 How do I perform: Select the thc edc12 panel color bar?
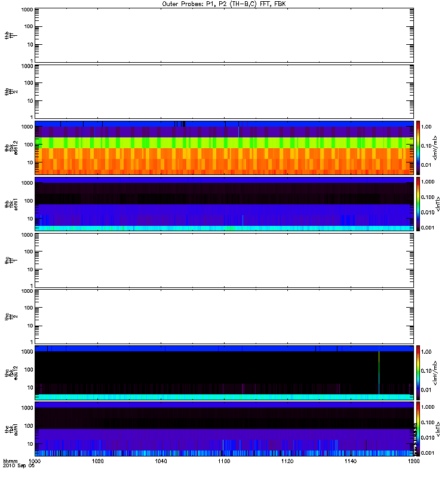click(418, 372)
